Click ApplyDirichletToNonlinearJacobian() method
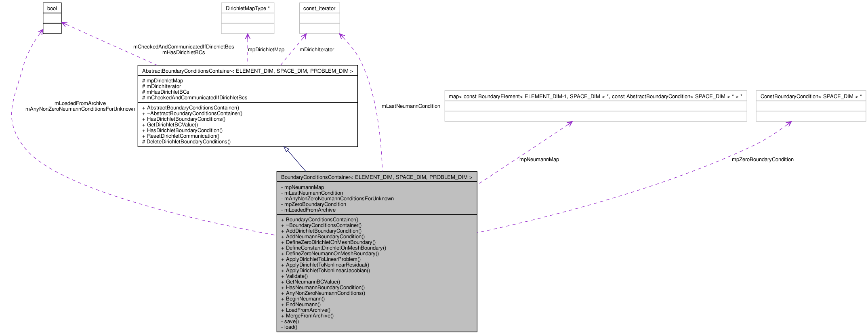The height and width of the screenshot is (334, 868). click(326, 271)
